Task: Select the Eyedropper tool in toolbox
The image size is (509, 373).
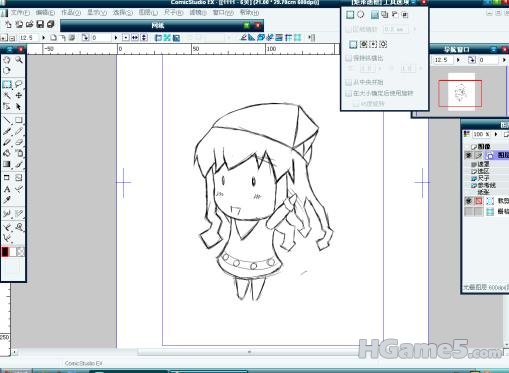Action: coord(7,200)
